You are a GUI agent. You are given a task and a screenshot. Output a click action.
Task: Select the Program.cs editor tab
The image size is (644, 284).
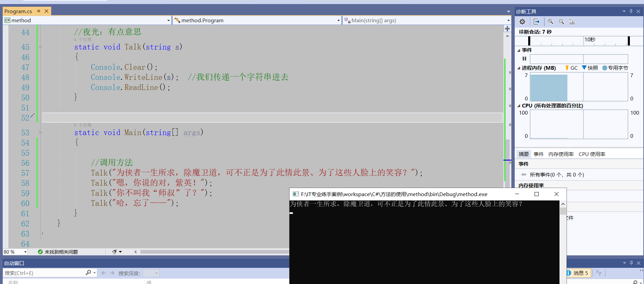[x=18, y=11]
